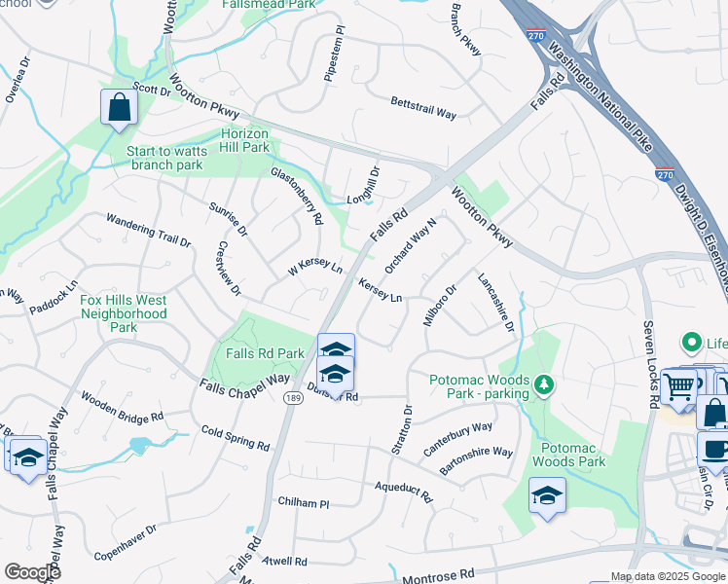
Task: Open the school marker beside Falls Rd Park
Action: pyautogui.click(x=336, y=374)
